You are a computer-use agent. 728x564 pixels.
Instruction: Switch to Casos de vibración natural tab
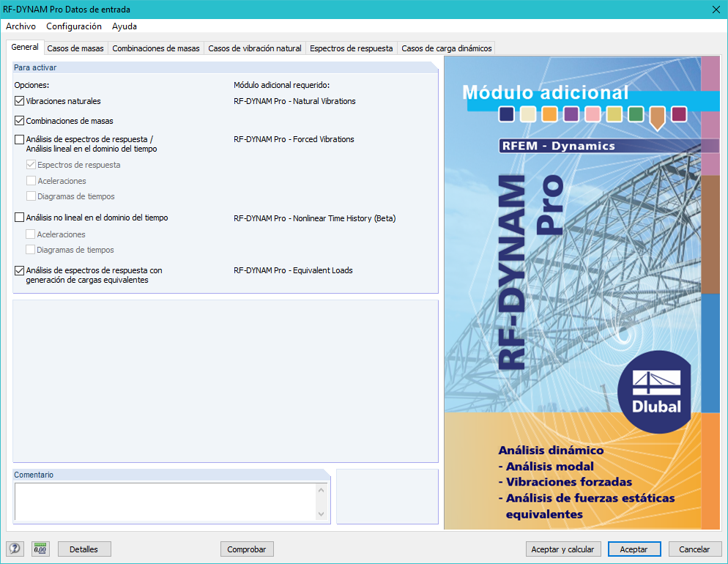click(x=255, y=48)
